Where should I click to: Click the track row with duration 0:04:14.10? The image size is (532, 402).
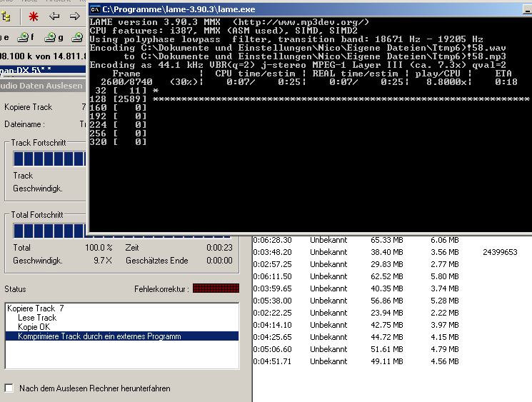coord(392,325)
